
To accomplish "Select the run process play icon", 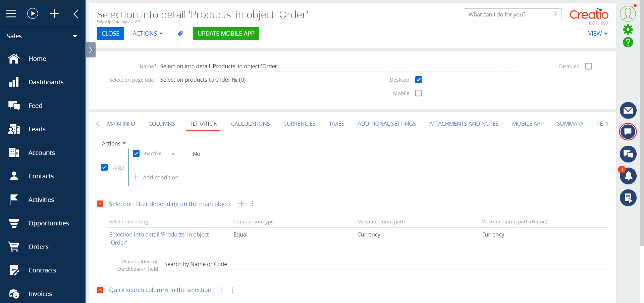I will point(32,13).
